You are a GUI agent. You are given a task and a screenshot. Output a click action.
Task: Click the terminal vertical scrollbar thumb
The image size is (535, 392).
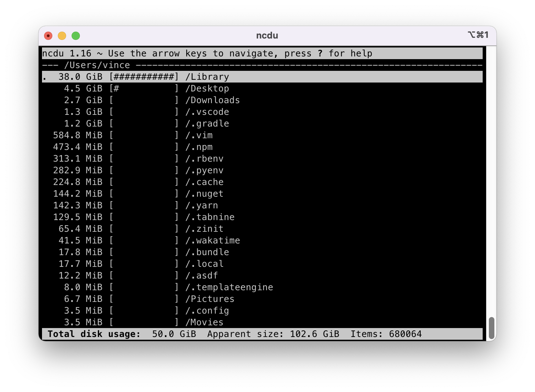click(x=492, y=328)
